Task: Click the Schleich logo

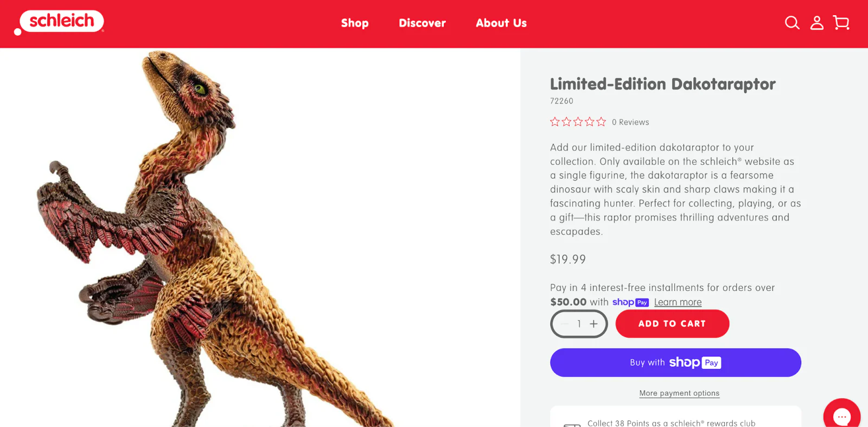Action: 60,21
